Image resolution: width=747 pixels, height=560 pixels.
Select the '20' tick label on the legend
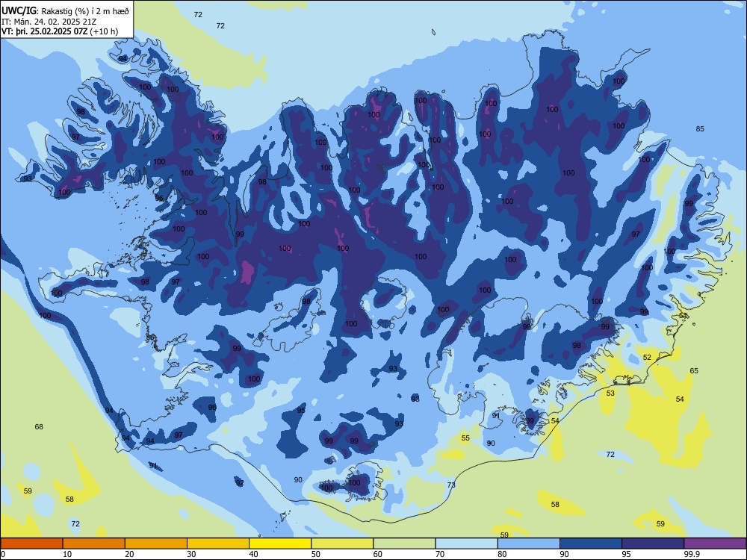pos(129,554)
